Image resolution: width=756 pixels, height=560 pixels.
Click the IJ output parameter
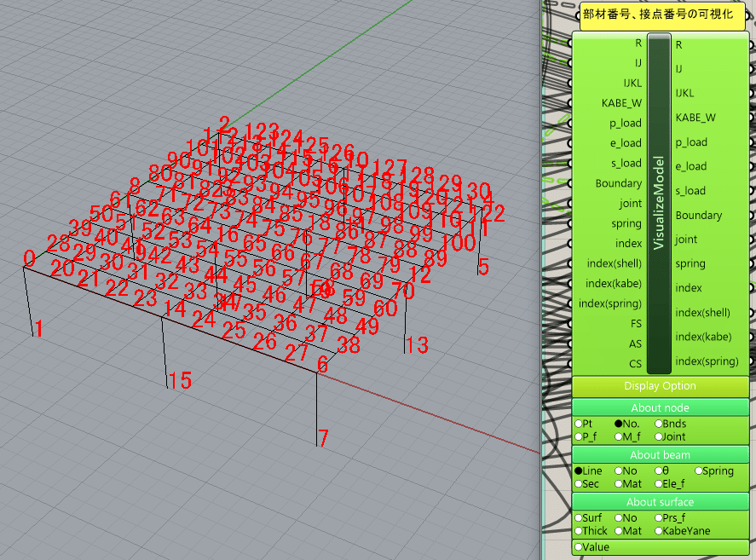(678, 69)
